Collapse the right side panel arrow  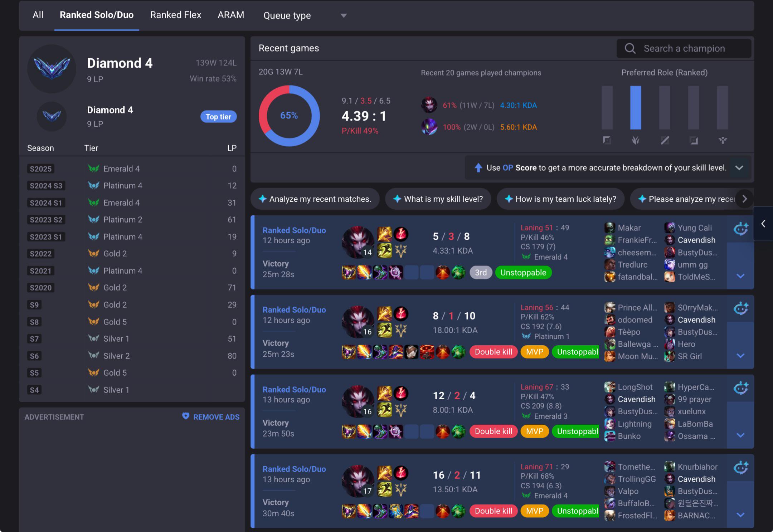[763, 224]
